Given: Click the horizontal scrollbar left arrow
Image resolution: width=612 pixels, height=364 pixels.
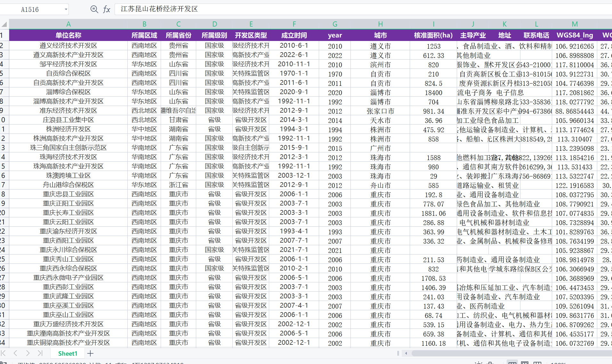Looking at the screenshot, I should tap(406, 353).
